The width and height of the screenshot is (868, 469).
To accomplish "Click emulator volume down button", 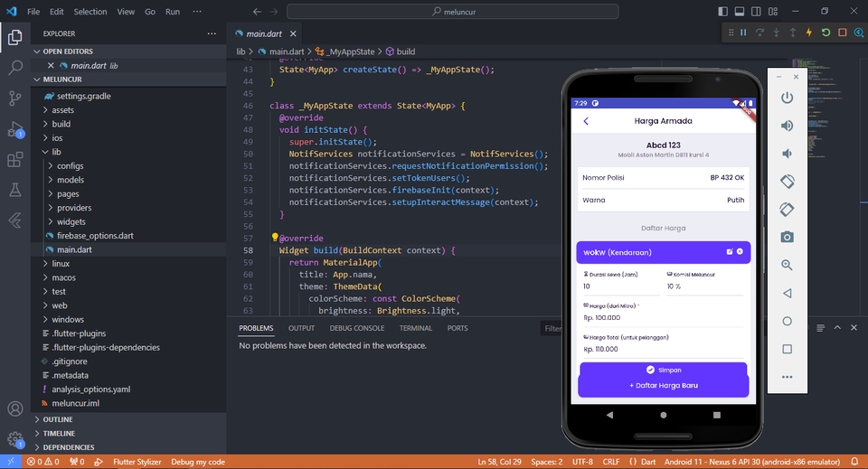I will click(788, 154).
